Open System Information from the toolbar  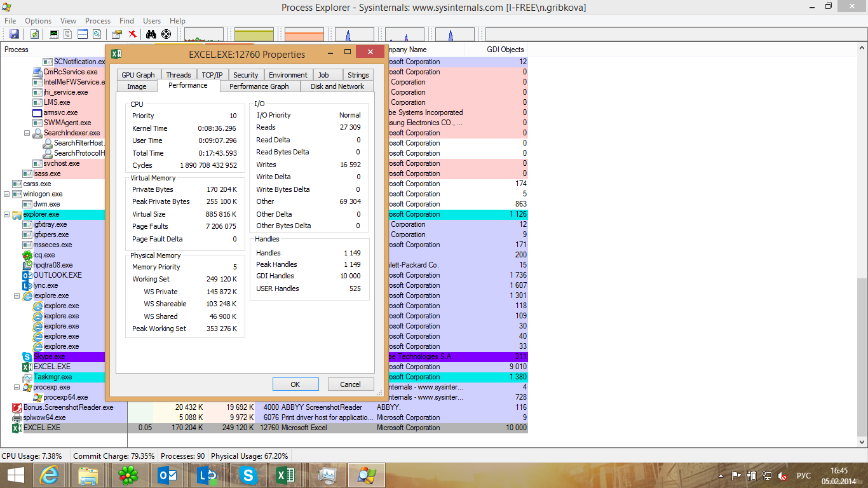(54, 34)
